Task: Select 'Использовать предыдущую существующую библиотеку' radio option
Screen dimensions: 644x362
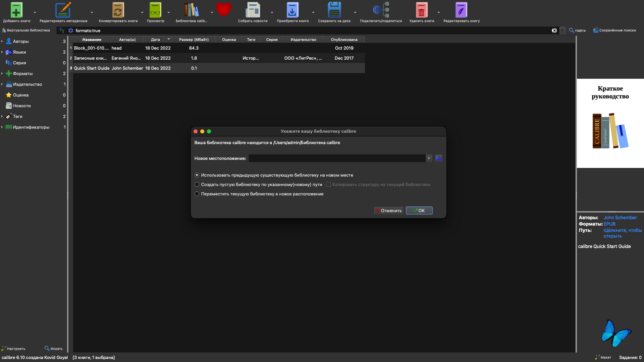Action: (197, 175)
